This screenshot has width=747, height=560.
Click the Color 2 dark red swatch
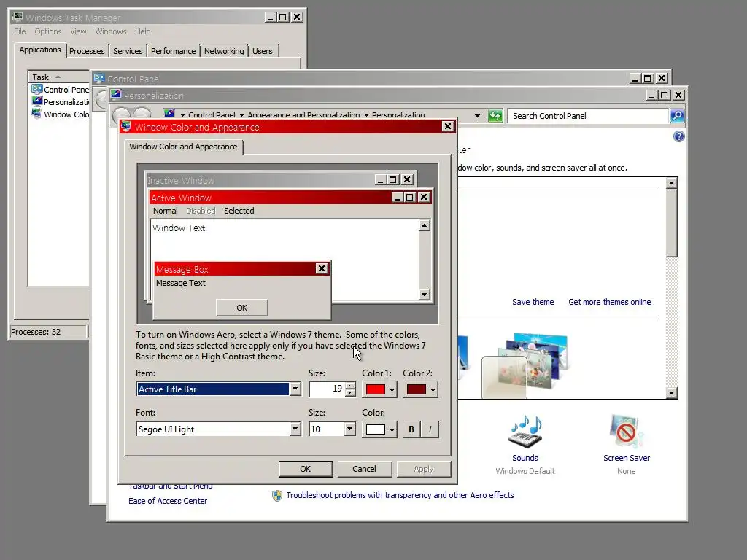tap(417, 389)
